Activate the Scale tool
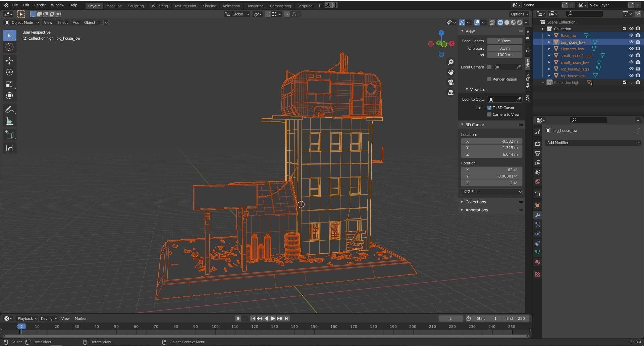 click(9, 84)
